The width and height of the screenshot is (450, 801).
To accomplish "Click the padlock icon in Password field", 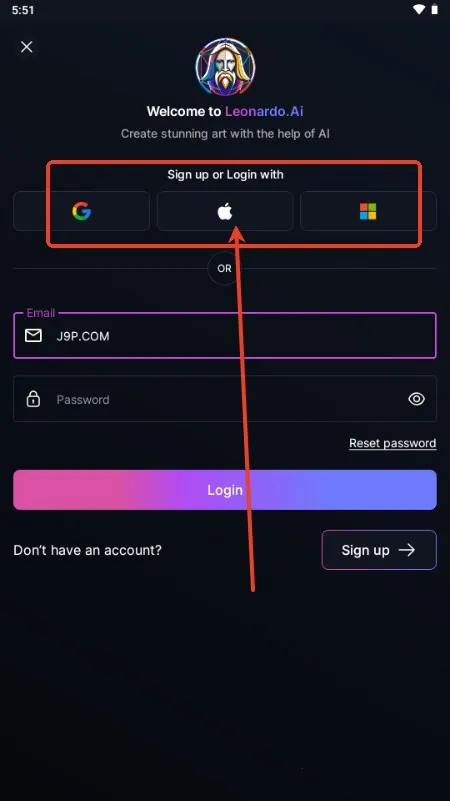I will 33,399.
